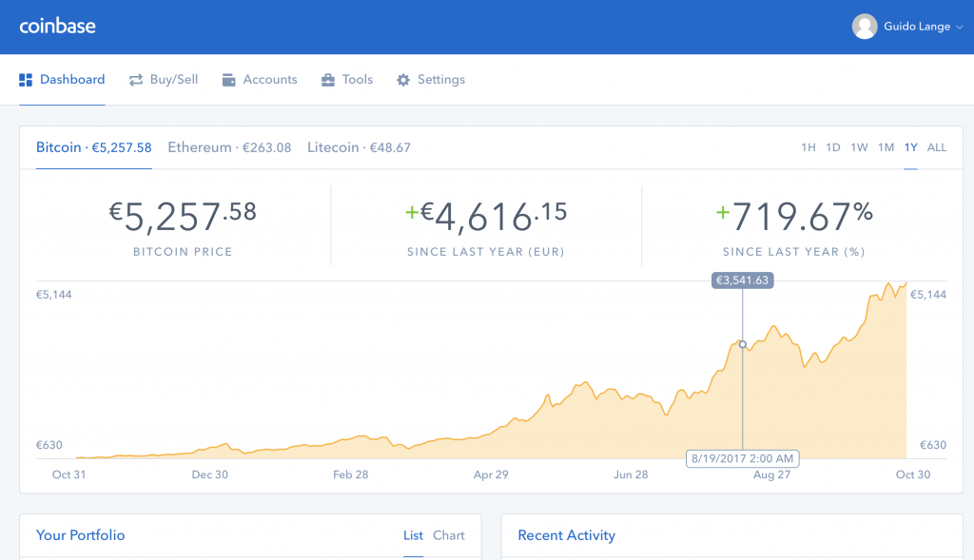This screenshot has width=974, height=560.
Task: Click the BITCOIN PRICE label
Action: click(183, 252)
